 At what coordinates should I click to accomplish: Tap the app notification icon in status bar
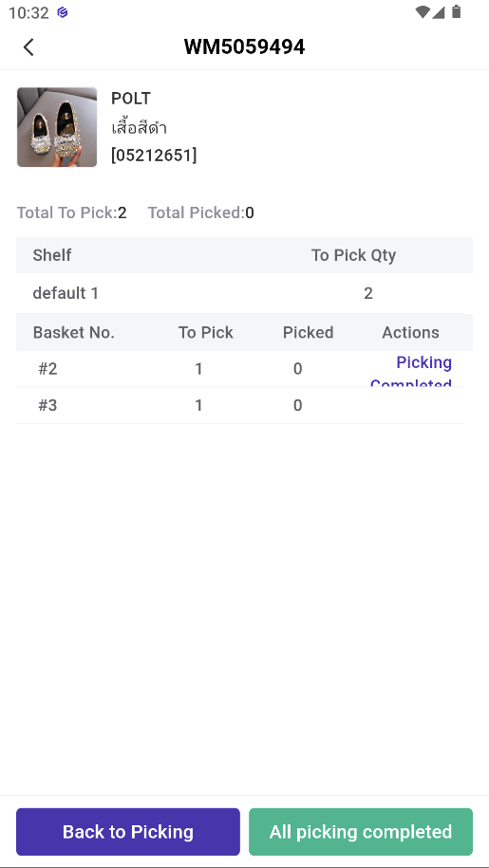pyautogui.click(x=63, y=12)
